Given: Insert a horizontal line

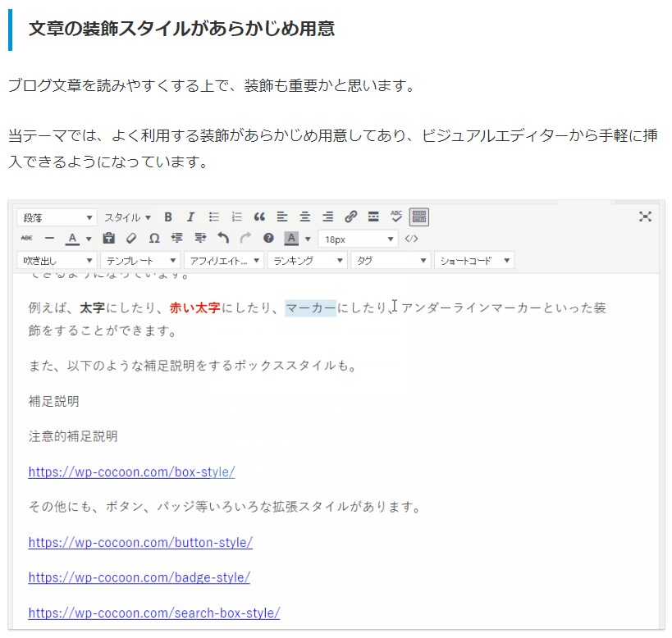Looking at the screenshot, I should (x=50, y=238).
